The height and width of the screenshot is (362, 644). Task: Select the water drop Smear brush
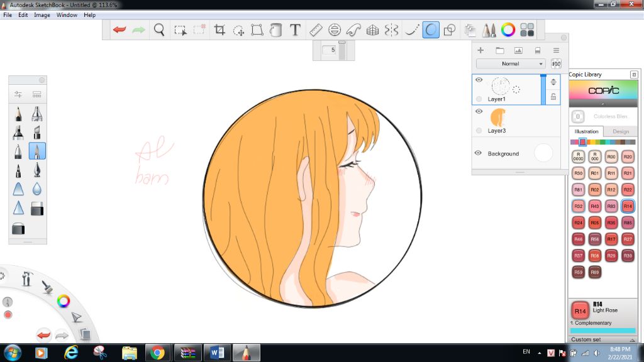pyautogui.click(x=37, y=189)
